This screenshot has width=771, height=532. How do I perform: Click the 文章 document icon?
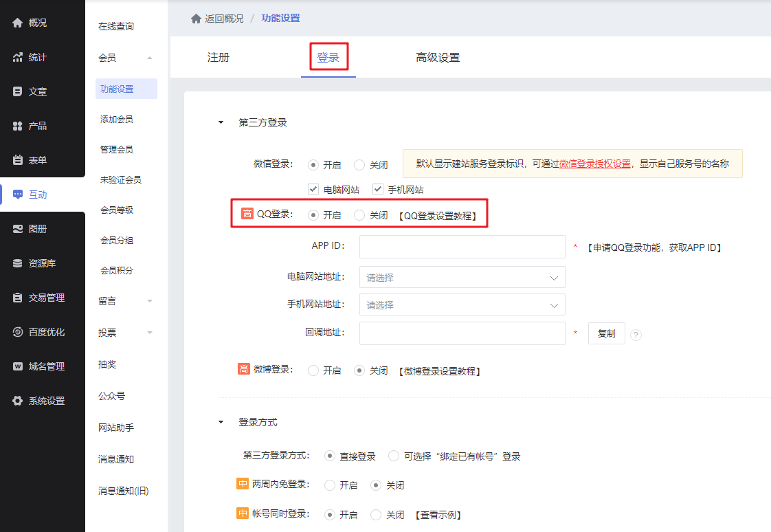18,91
